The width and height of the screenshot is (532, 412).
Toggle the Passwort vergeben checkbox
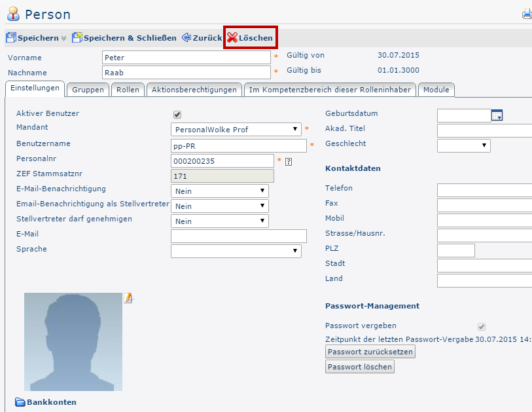482,327
